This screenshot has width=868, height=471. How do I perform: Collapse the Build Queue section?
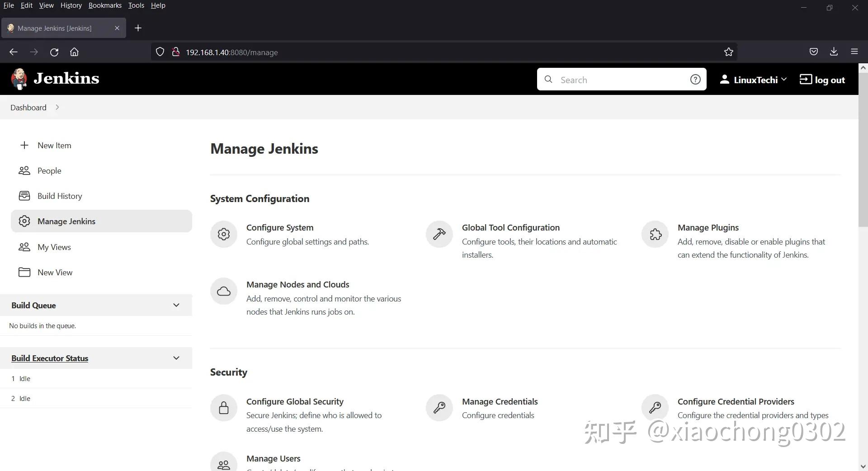coord(176,305)
